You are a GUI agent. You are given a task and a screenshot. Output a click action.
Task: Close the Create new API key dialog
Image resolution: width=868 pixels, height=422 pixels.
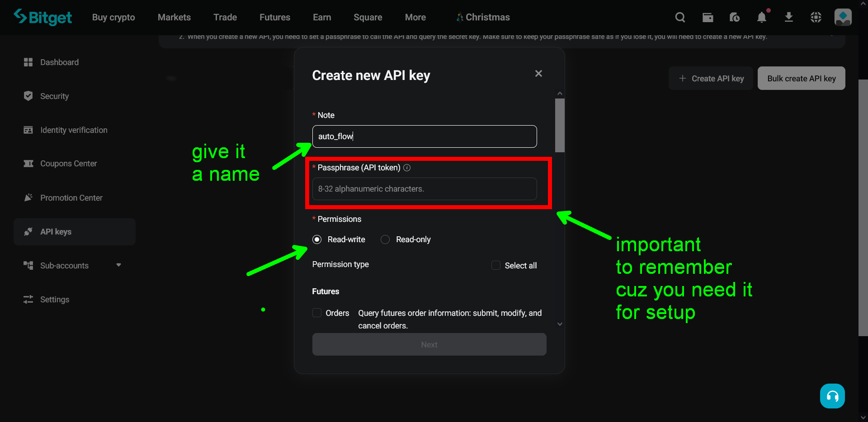coord(538,73)
